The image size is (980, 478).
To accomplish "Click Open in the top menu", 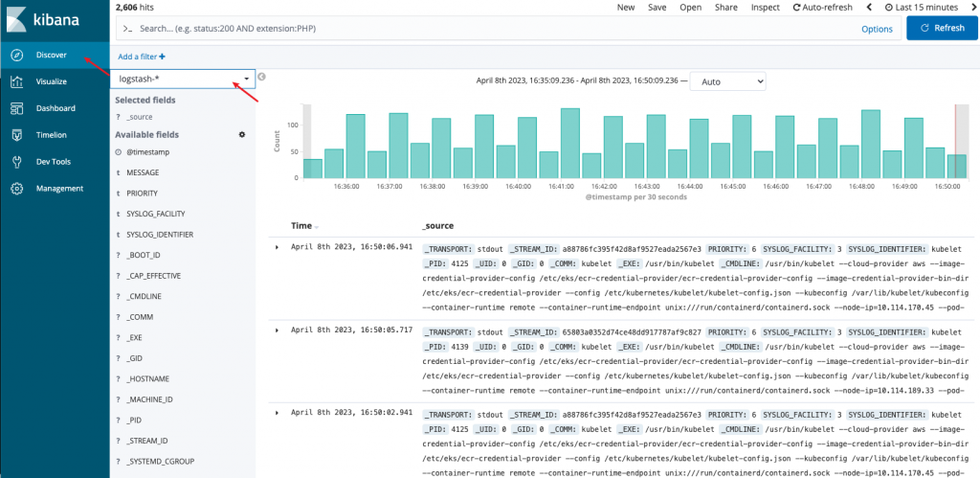I will pyautogui.click(x=691, y=8).
